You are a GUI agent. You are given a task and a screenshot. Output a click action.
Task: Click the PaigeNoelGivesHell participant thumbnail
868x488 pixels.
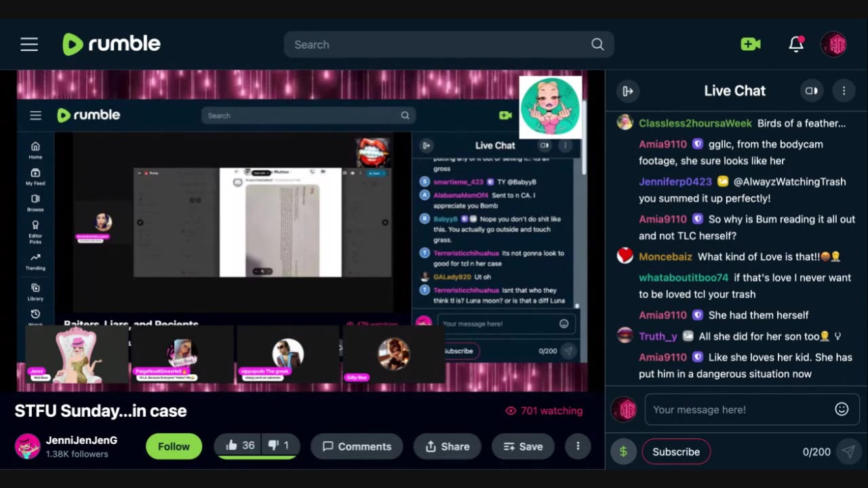pyautogui.click(x=182, y=354)
